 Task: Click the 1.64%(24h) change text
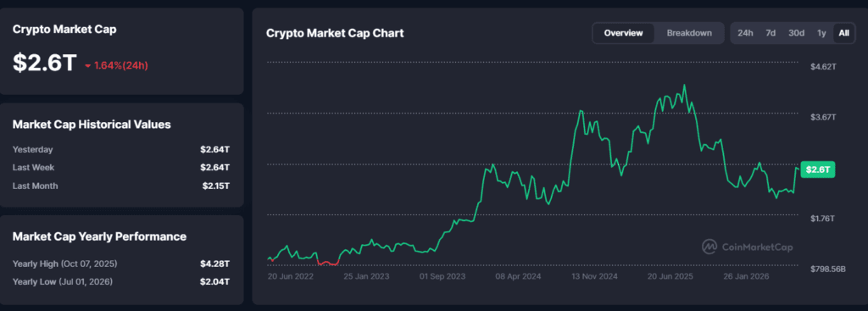121,65
